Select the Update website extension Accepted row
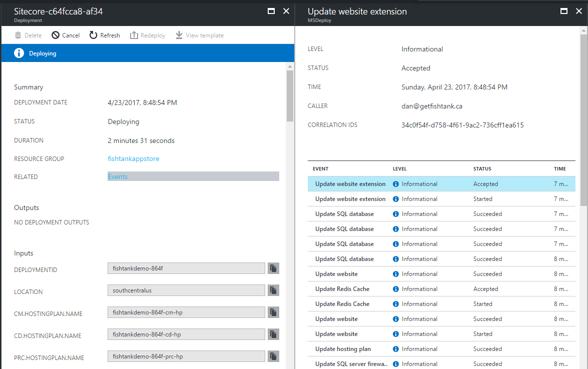Screen dimensions: 588x369 [441, 184]
